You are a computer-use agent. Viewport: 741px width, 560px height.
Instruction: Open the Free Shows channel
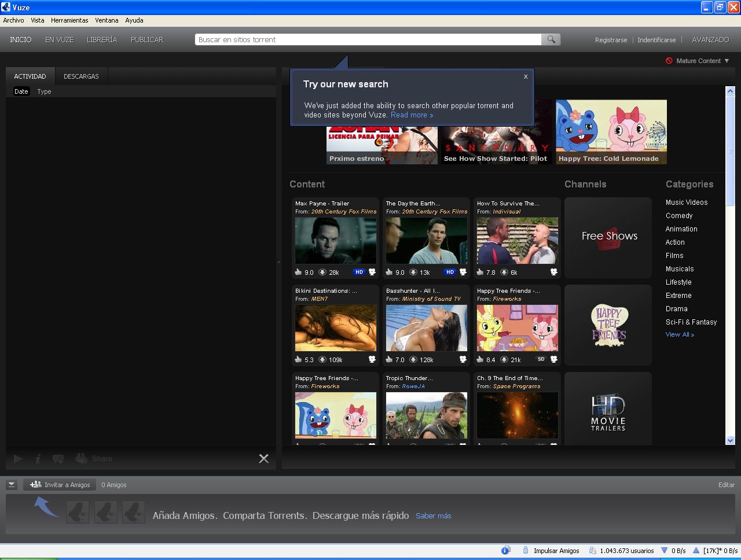click(608, 237)
